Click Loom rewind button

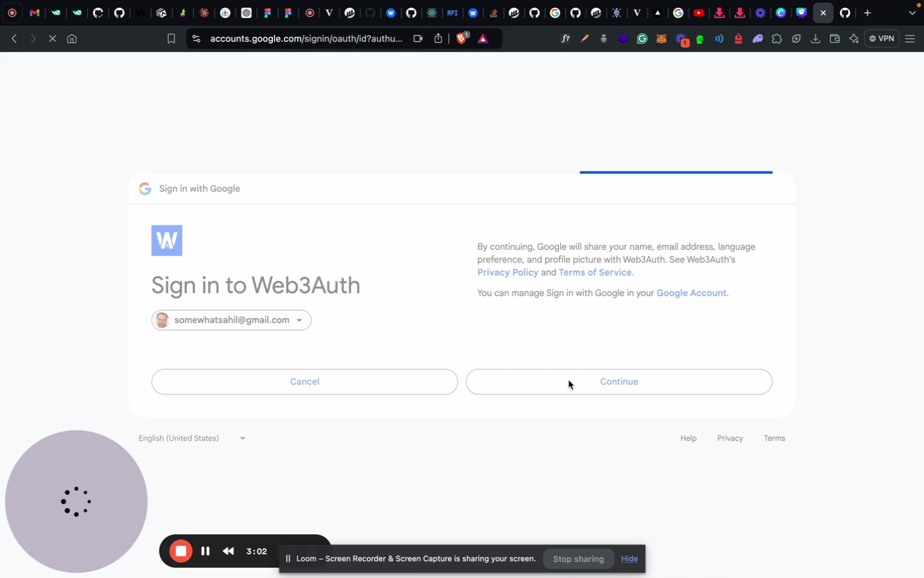point(228,551)
